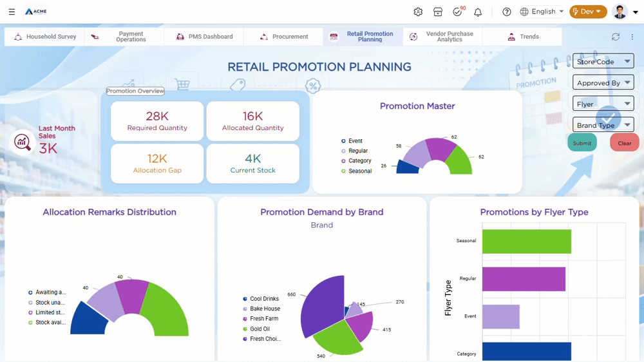Toggle the Stock una... legend item
Viewport: 644px width, 362px height.
coord(46,303)
